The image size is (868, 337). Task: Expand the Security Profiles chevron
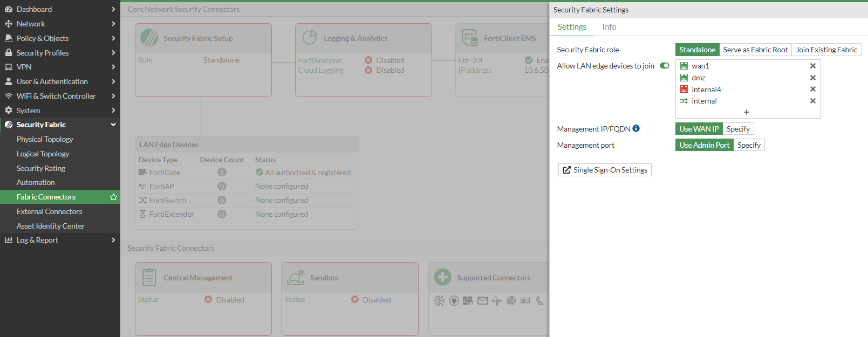(113, 53)
